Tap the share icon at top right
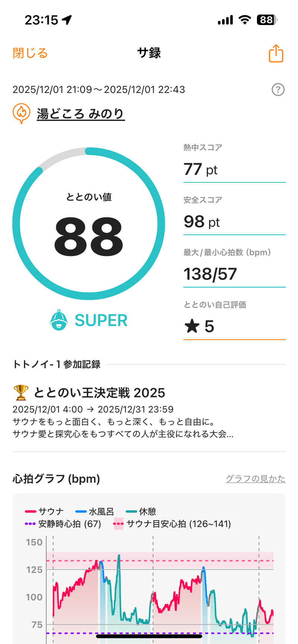298x644 pixels. pyautogui.click(x=276, y=53)
